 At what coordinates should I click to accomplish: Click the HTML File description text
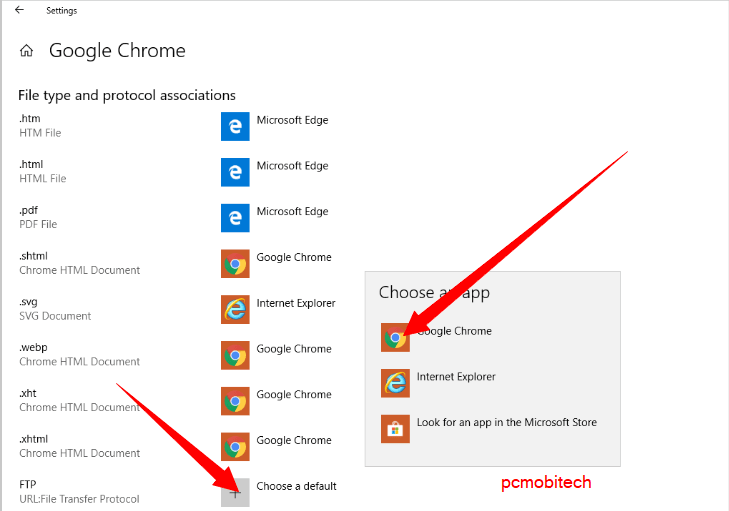tap(43, 179)
